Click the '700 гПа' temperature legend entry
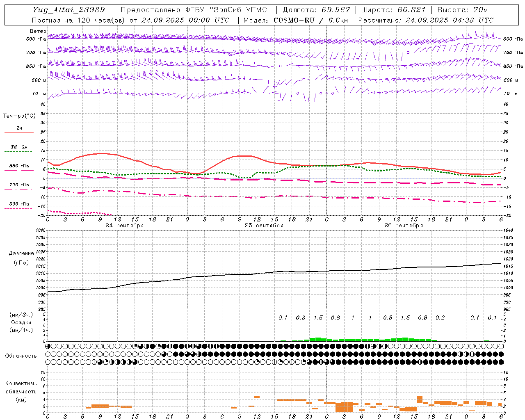Screen dimensions: 525x420 [19, 185]
